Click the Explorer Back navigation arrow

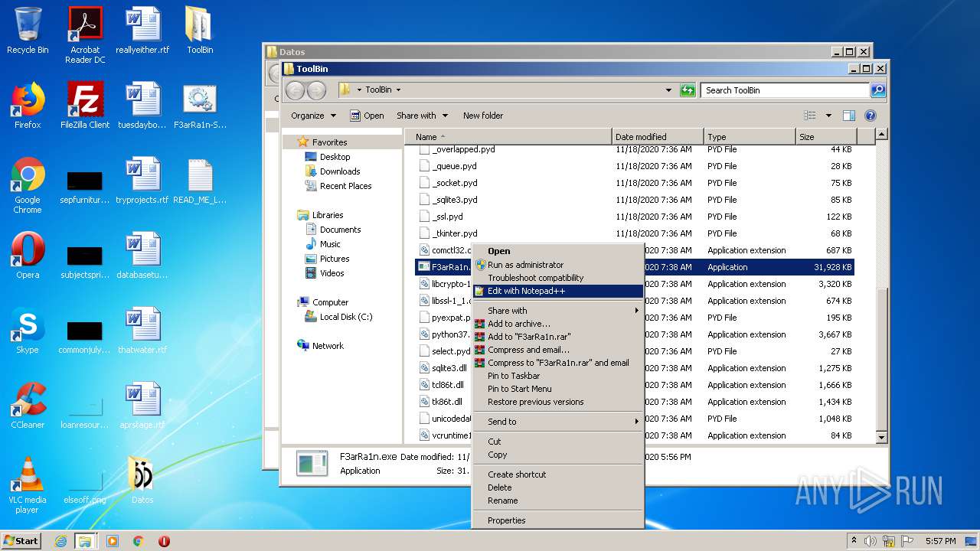(295, 90)
